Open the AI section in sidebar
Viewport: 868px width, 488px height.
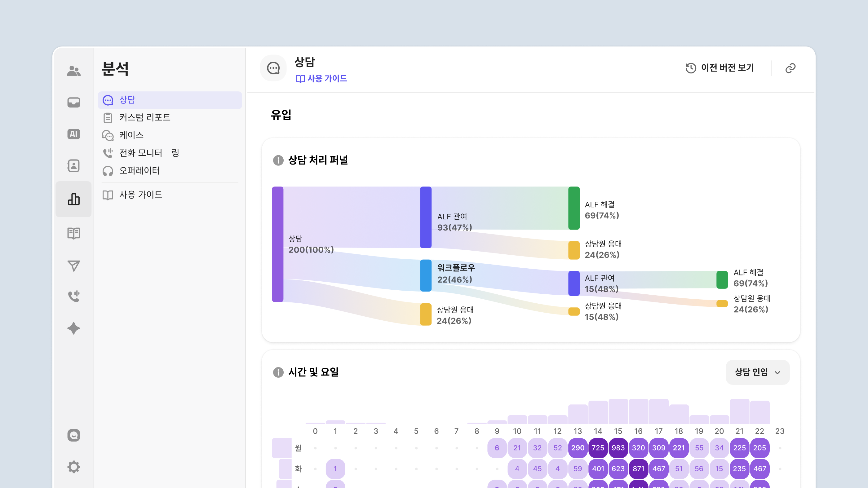(73, 134)
